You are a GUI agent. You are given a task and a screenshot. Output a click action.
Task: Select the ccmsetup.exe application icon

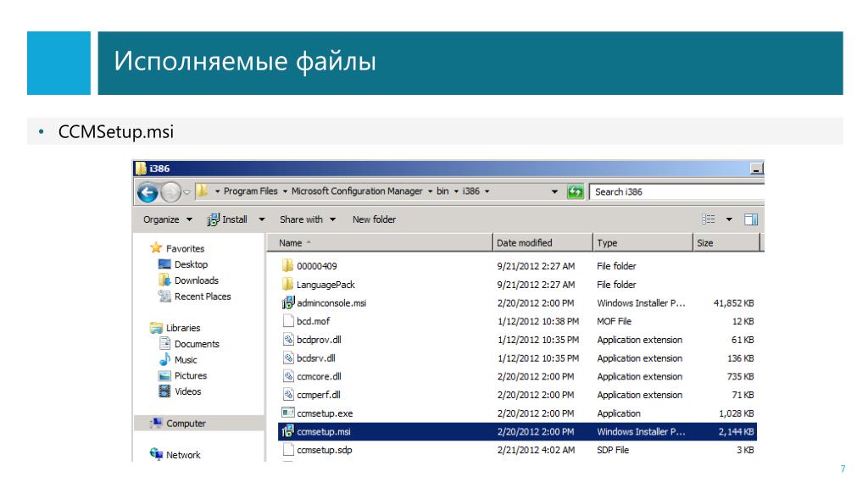[x=287, y=413]
